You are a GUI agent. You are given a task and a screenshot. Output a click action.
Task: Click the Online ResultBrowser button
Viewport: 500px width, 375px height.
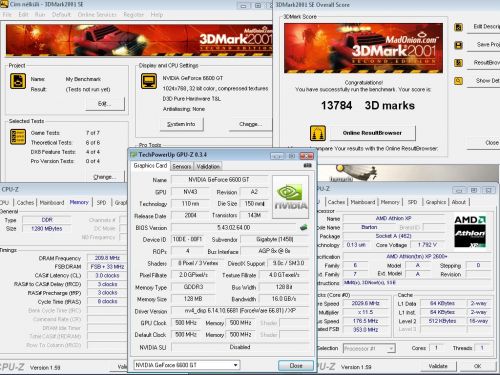pyautogui.click(x=372, y=133)
